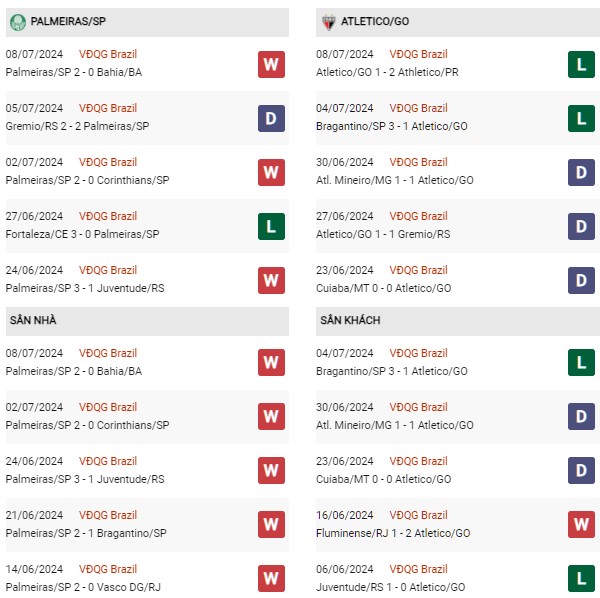Open the Cuiaba/MT 0 - 0 Atletico/GO match under SÂN KHÁCH
This screenshot has height=598, width=600.
[383, 479]
